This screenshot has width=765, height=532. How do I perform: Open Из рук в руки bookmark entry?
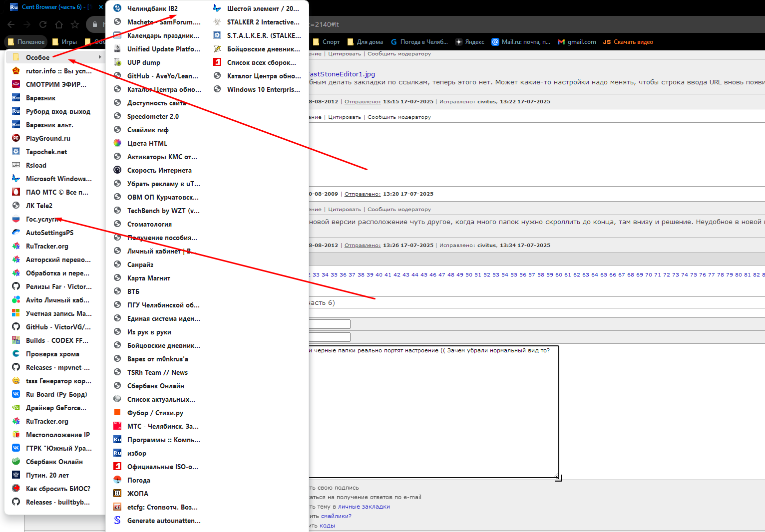tap(149, 332)
